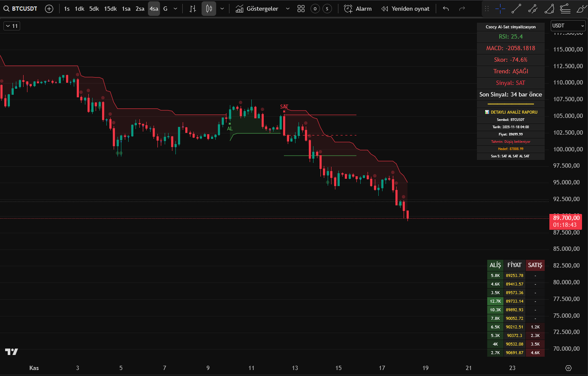Select the trend line drawing tool

(x=516, y=9)
